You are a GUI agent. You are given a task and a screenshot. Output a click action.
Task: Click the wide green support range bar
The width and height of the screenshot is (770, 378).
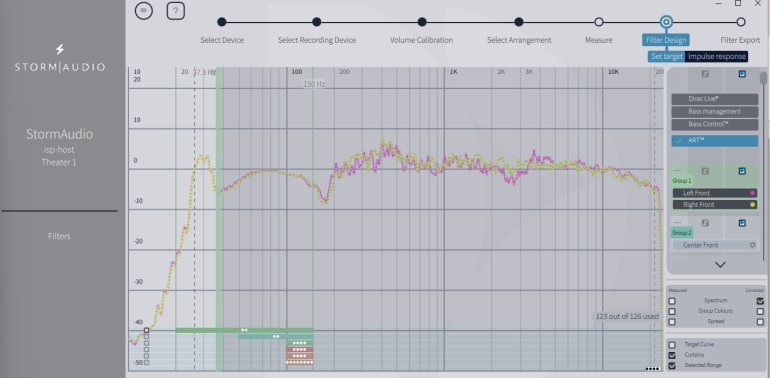pos(244,330)
